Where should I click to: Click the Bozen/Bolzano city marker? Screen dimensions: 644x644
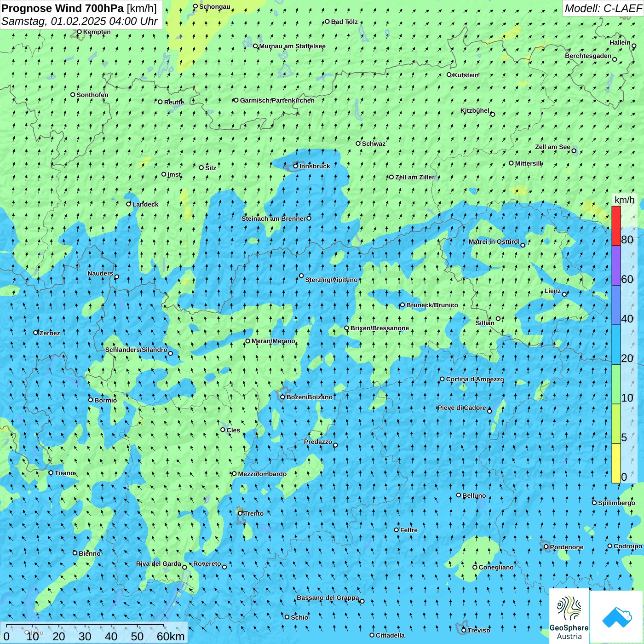coord(282,397)
